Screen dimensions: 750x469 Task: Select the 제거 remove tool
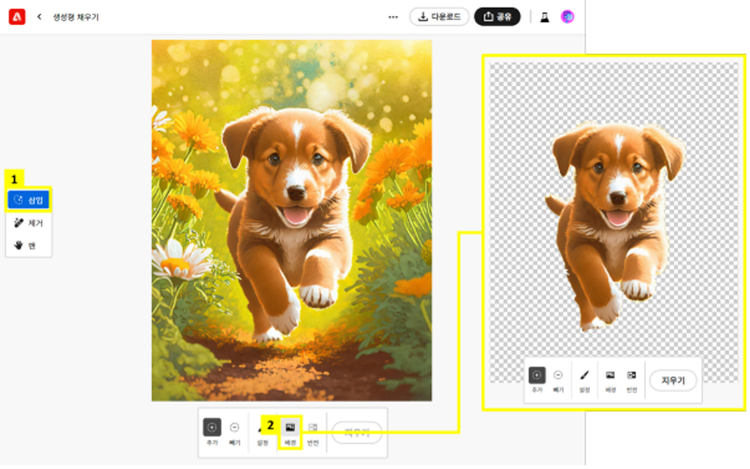tap(28, 223)
